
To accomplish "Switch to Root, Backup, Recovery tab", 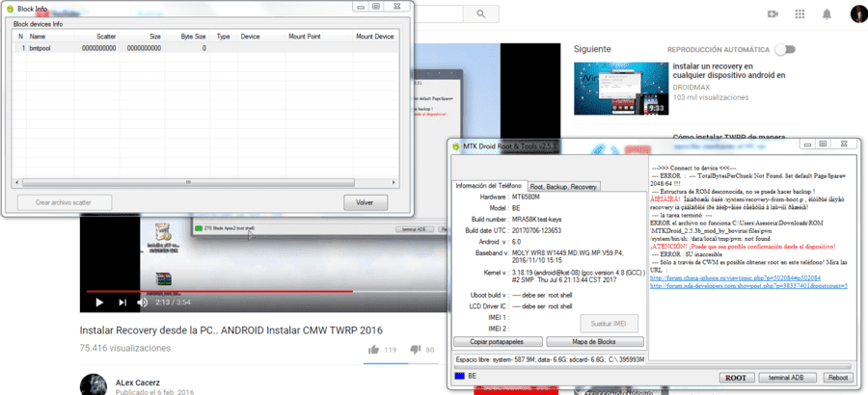I will click(563, 187).
